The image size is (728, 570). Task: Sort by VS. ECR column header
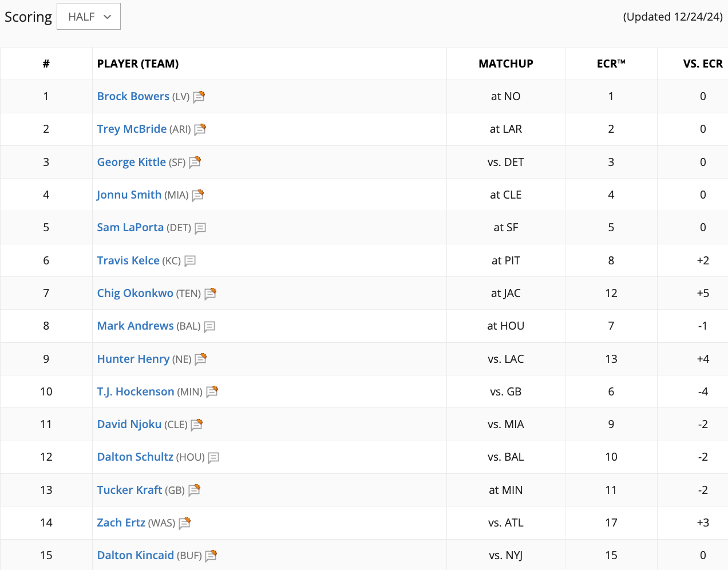click(x=702, y=64)
